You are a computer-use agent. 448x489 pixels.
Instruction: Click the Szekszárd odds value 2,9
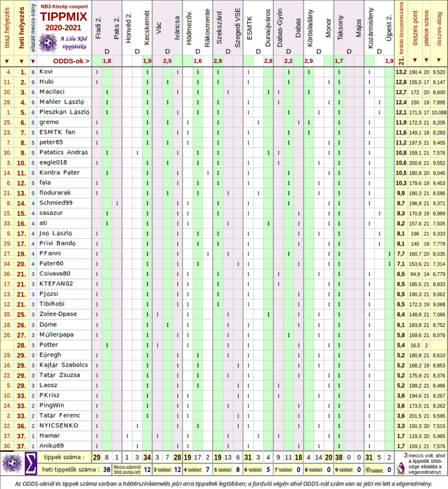218,61
